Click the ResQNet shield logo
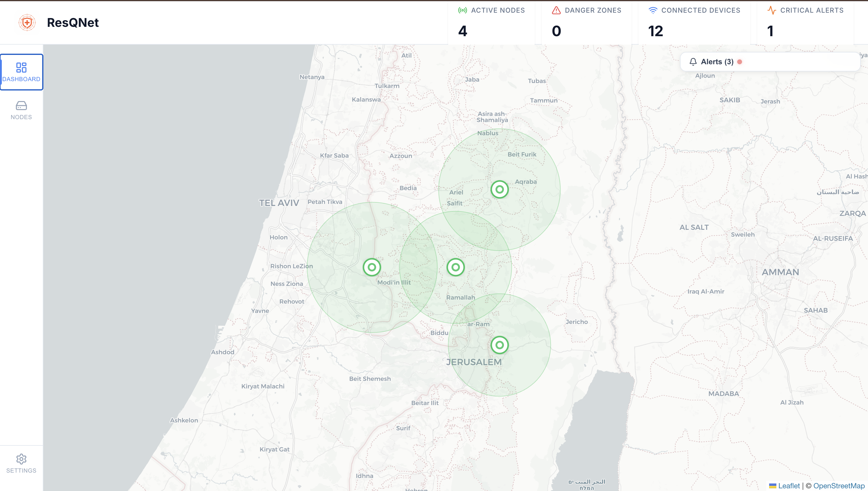 coord(27,23)
